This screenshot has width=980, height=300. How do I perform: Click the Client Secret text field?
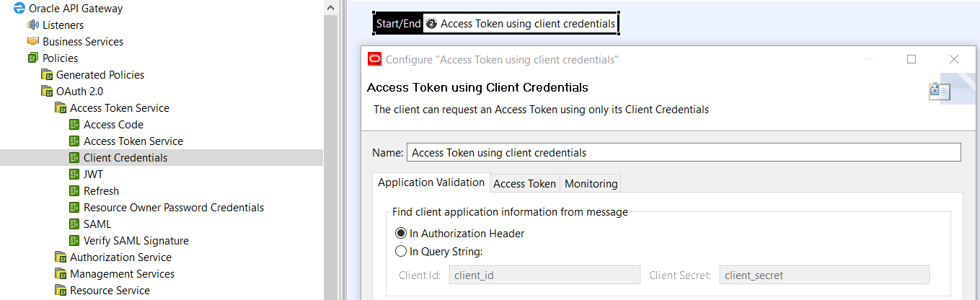coord(824,275)
